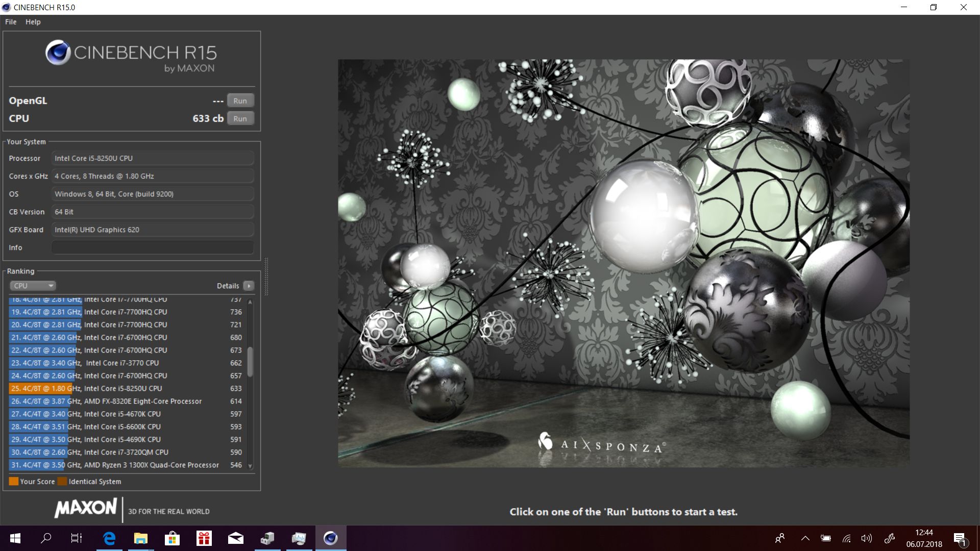Click into the Info input field
This screenshot has height=551, width=980.
tap(152, 247)
